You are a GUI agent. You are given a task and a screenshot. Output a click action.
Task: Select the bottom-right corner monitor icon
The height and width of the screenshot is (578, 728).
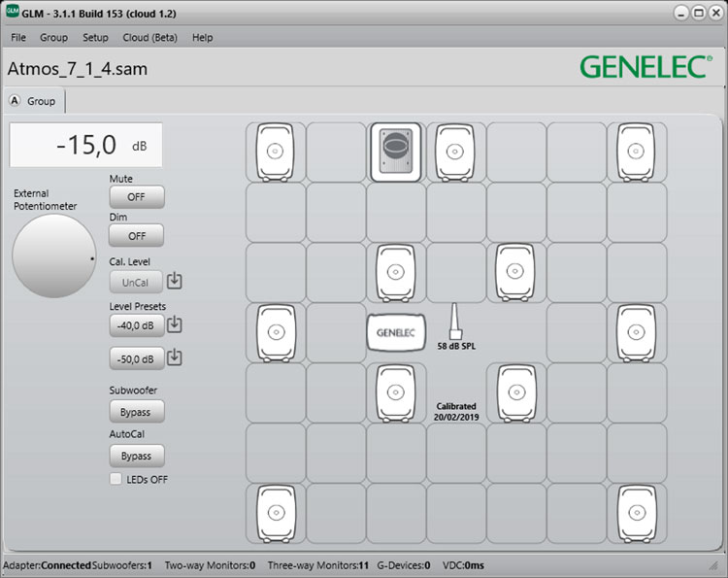tap(637, 514)
